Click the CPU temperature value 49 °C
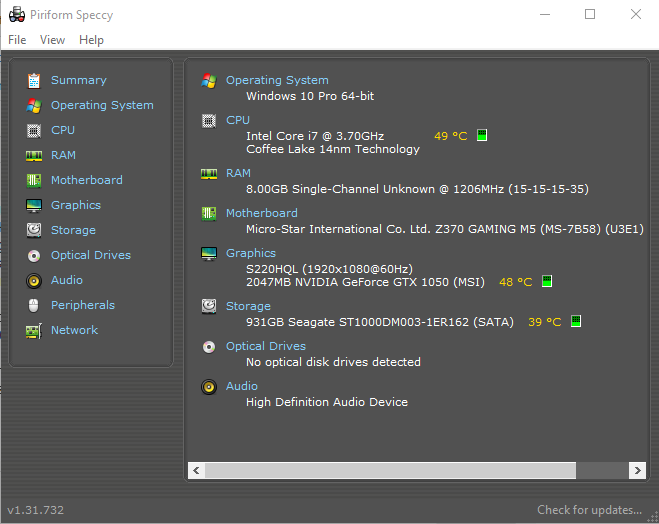This screenshot has width=659, height=524. (451, 136)
